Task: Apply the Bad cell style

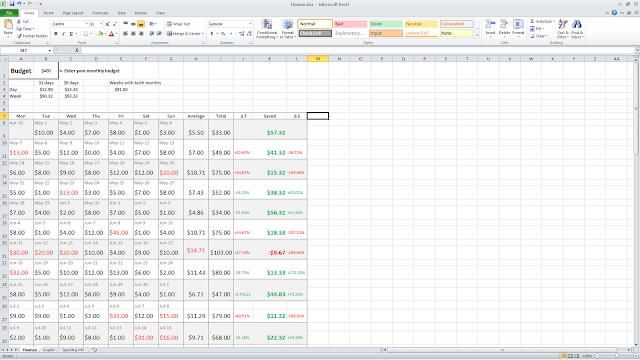Action: 350,24
